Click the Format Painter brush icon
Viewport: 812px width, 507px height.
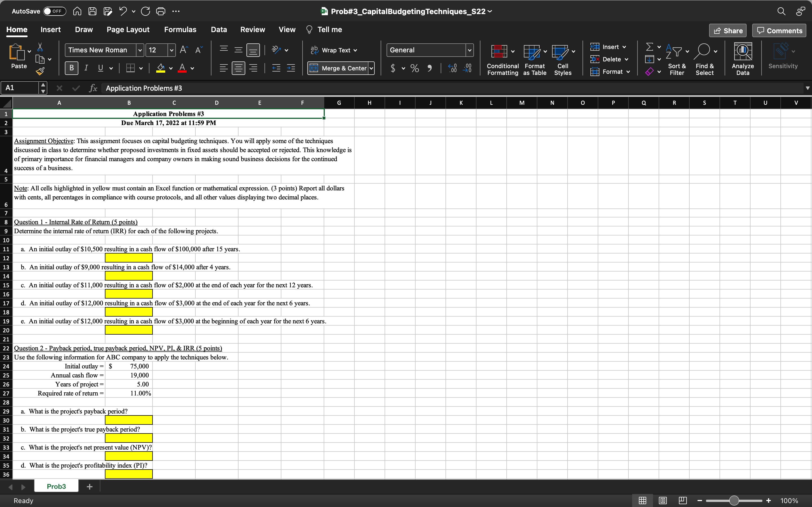click(40, 71)
